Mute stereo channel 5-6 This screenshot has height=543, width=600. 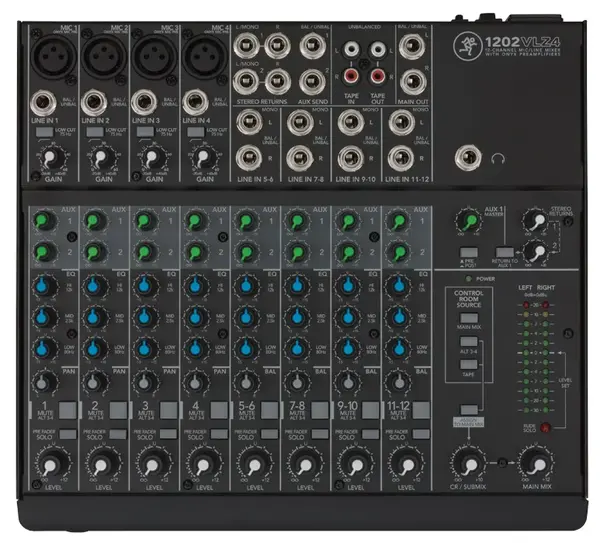pos(270,410)
